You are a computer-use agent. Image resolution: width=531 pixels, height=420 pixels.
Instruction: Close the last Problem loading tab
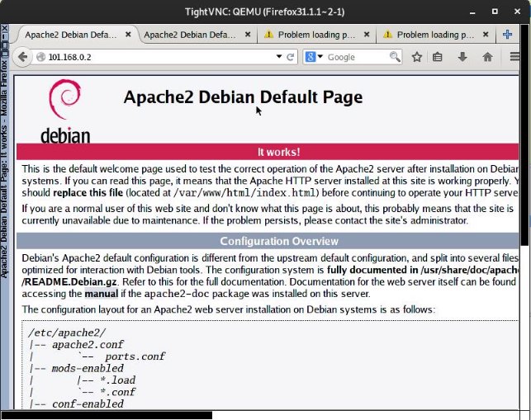click(x=486, y=34)
